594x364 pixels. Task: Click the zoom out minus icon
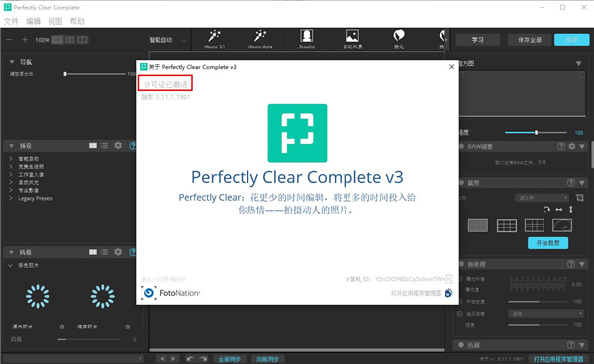coord(9,40)
